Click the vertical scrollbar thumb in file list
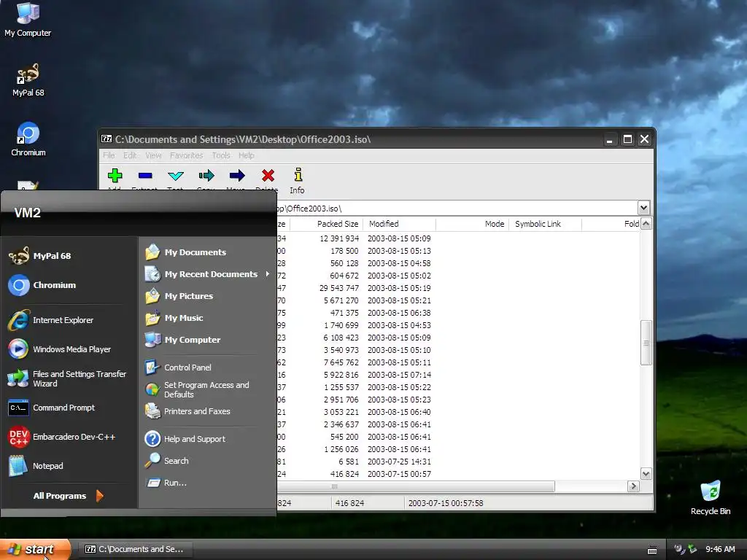This screenshot has width=747, height=560. pos(646,343)
